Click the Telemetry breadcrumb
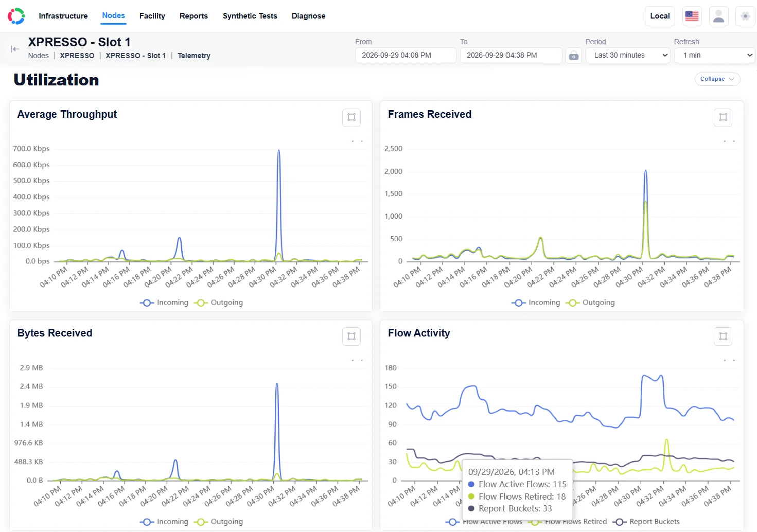The image size is (757, 532). (x=194, y=56)
